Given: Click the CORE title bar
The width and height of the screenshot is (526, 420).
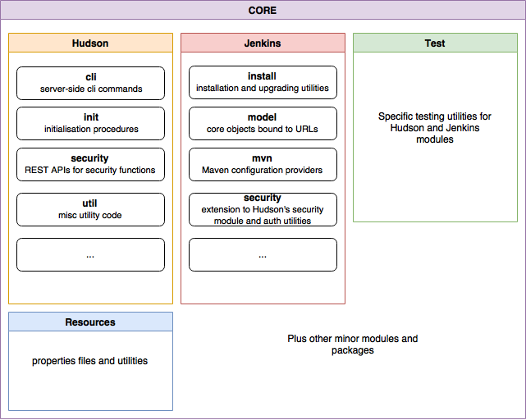Looking at the screenshot, I should click(x=263, y=11).
